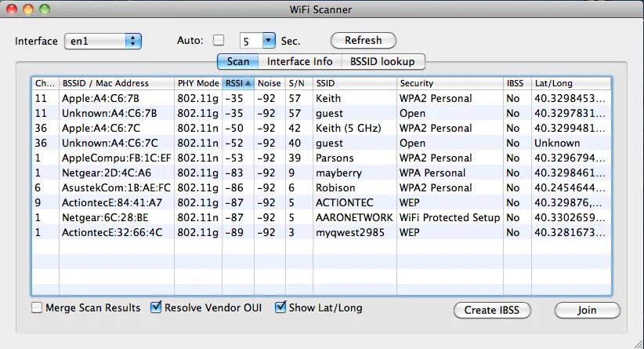Image resolution: width=644 pixels, height=349 pixels.
Task: Sort by the SSID column header
Action: [354, 83]
